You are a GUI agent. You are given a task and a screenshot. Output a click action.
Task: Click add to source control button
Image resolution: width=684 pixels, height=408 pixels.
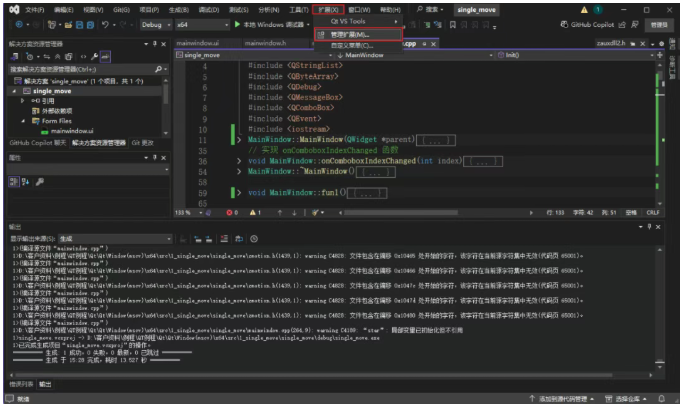[562, 399]
